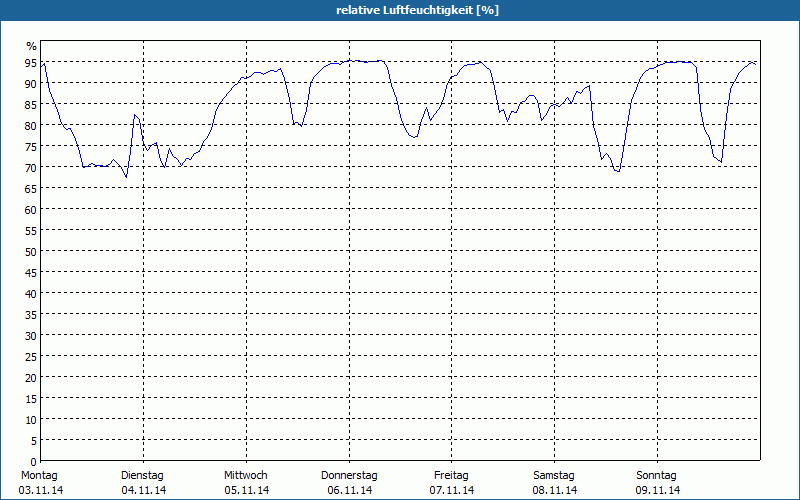This screenshot has width=800, height=500.
Task: Click the y-axis label '75'
Action: click(31, 146)
